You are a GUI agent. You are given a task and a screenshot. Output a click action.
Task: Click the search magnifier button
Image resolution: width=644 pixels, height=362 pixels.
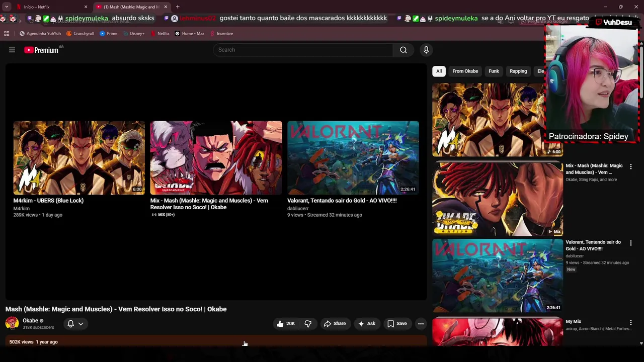tap(404, 50)
